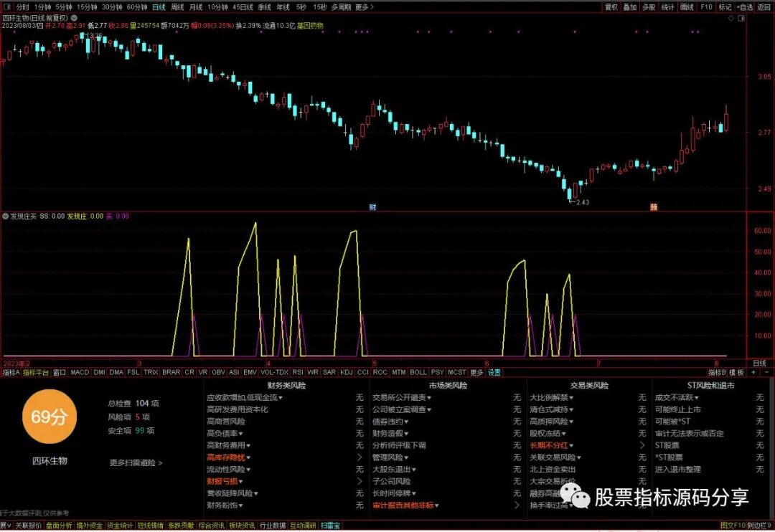Click the orange 69分 score circle

coord(50,417)
